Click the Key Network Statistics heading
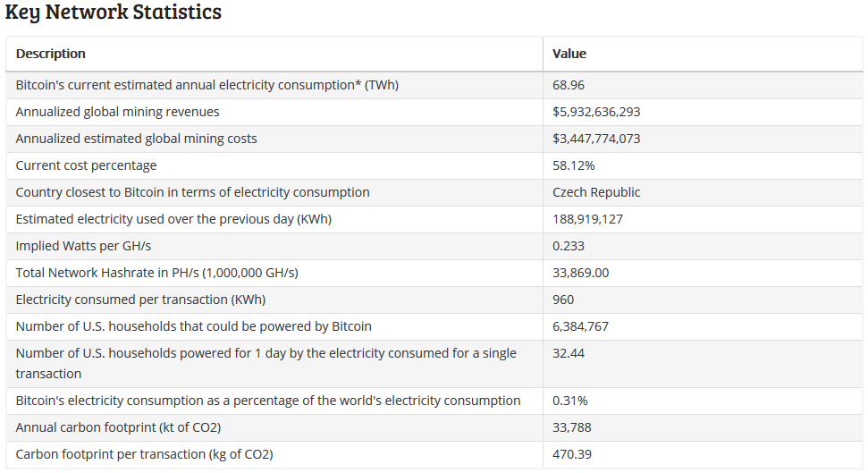 tap(114, 13)
